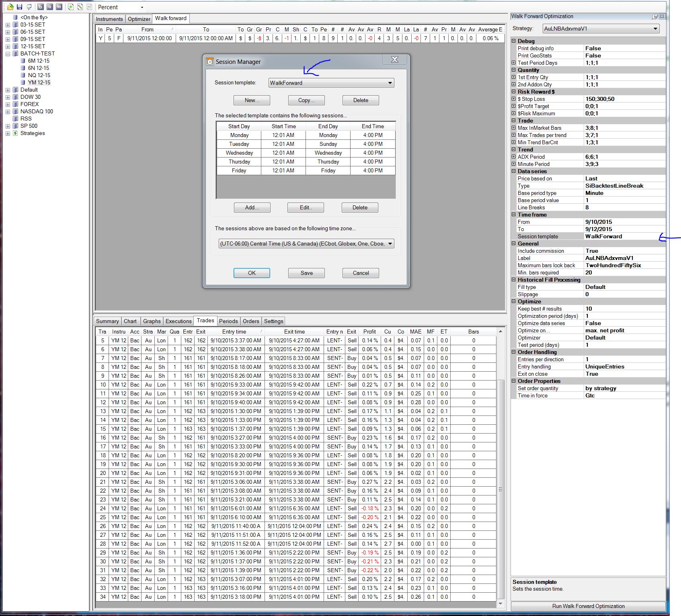
Task: Open the Periods tab
Action: [x=228, y=321]
